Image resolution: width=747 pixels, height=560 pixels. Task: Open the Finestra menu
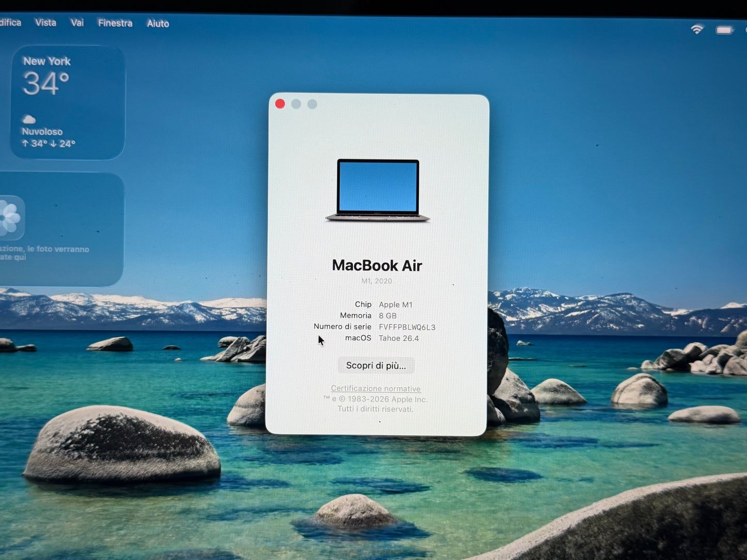click(115, 23)
